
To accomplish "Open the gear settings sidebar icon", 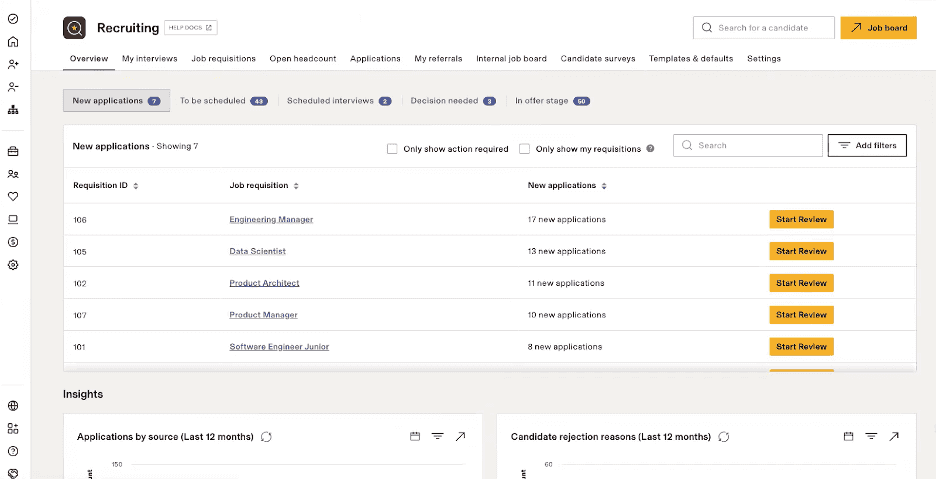I will click(13, 265).
